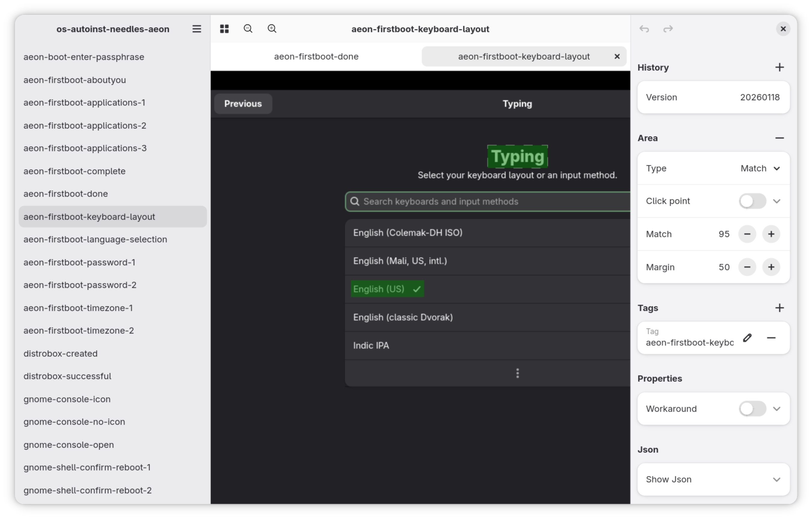
Task: Select distrobox-created in the needle list
Action: (113, 353)
